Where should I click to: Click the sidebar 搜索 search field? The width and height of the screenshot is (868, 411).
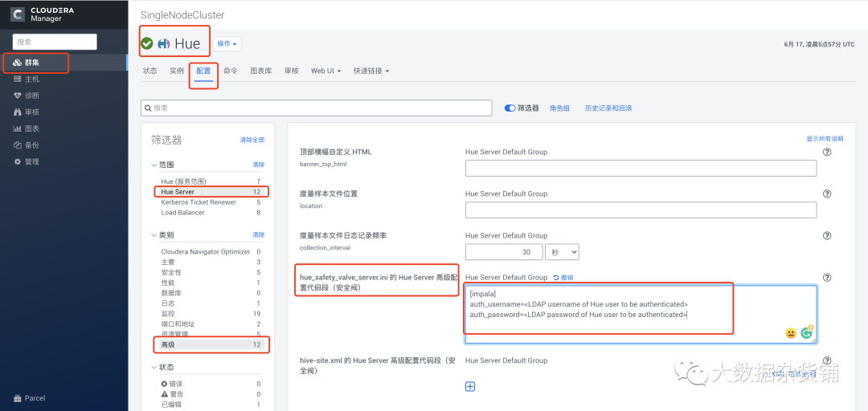click(55, 42)
